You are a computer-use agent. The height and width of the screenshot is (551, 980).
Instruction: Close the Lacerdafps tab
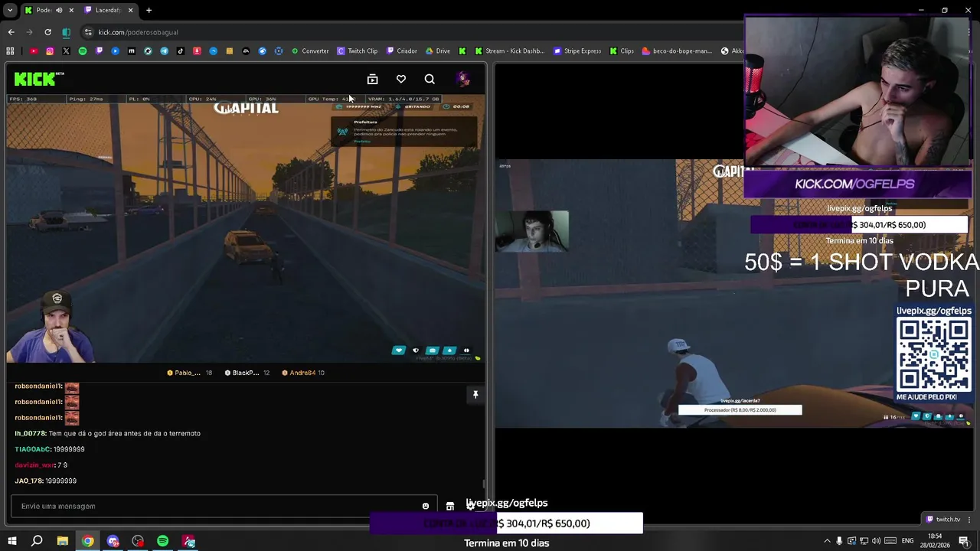(130, 10)
